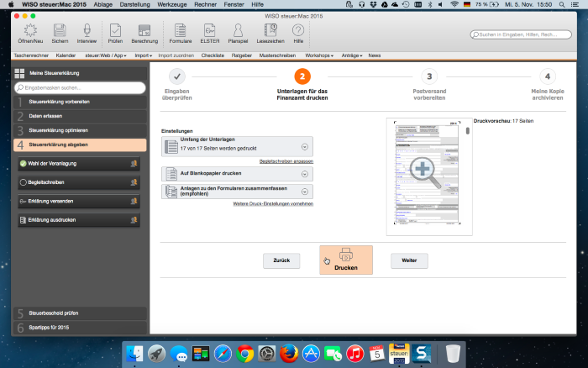
Task: Click the Eingabemasken suchen field
Action: click(x=80, y=87)
